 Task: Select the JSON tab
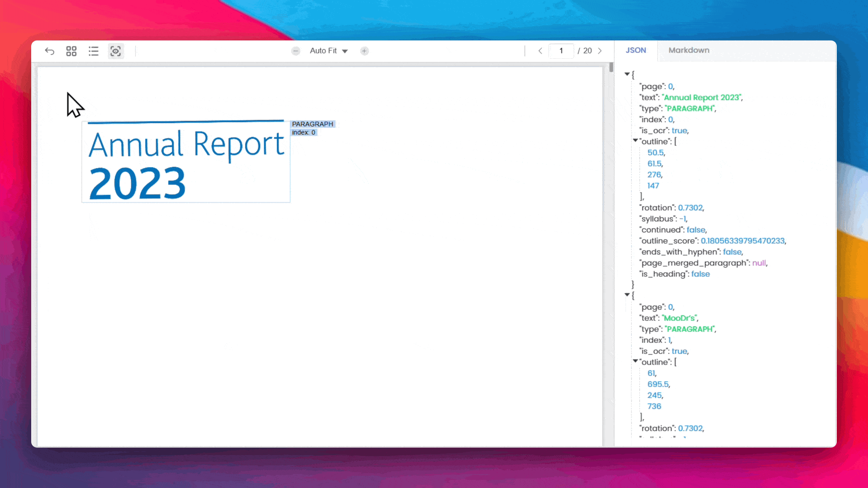click(x=636, y=50)
